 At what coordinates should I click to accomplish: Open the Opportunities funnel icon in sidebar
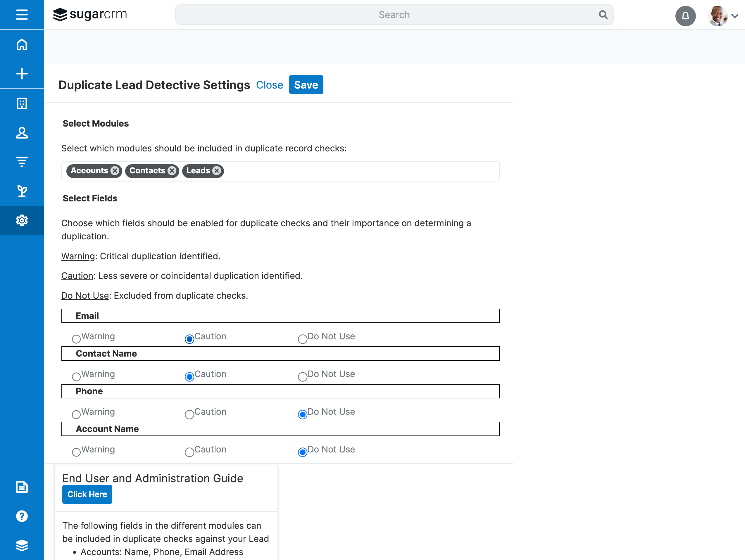tap(22, 162)
